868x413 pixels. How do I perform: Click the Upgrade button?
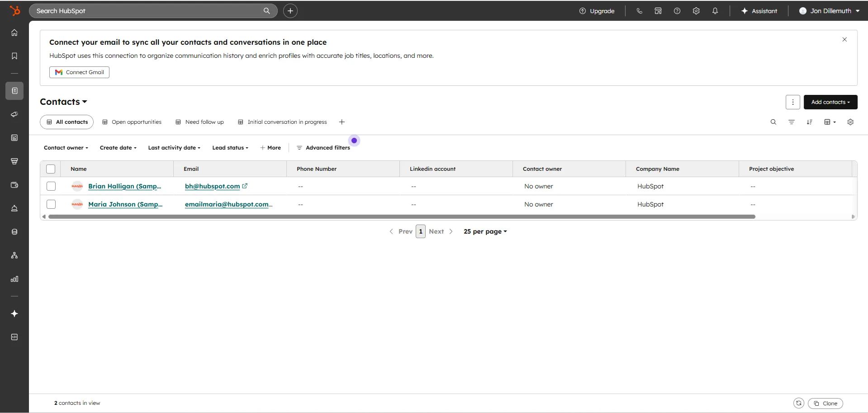coord(597,11)
